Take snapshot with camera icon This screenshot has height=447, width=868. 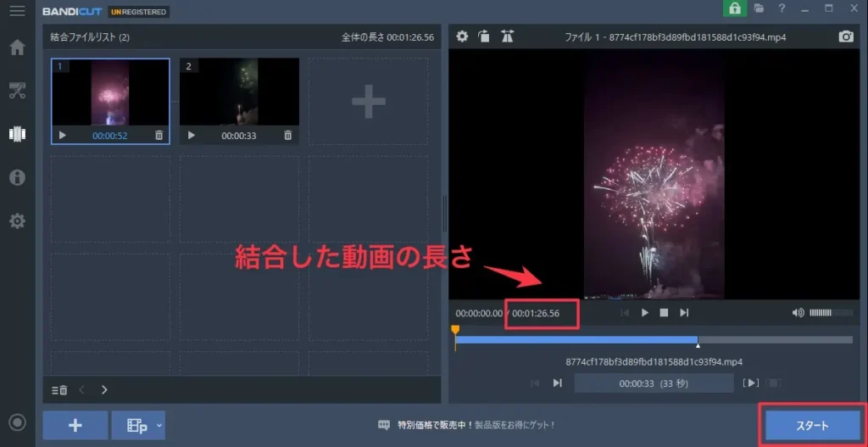pyautogui.click(x=846, y=36)
